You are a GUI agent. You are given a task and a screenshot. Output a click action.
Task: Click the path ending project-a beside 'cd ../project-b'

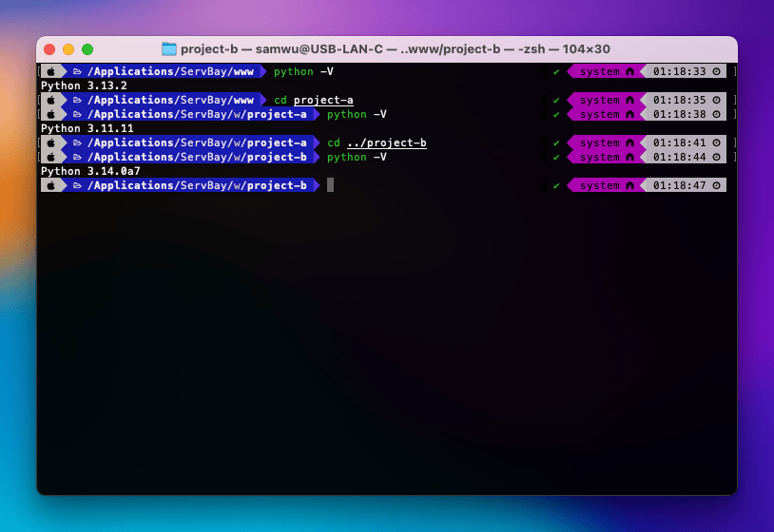tap(198, 143)
